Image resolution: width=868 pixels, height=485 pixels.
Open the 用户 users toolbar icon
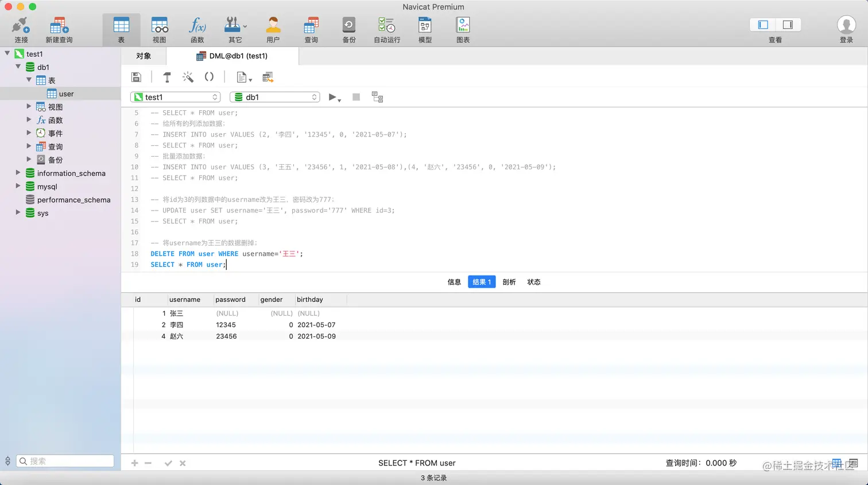(273, 30)
